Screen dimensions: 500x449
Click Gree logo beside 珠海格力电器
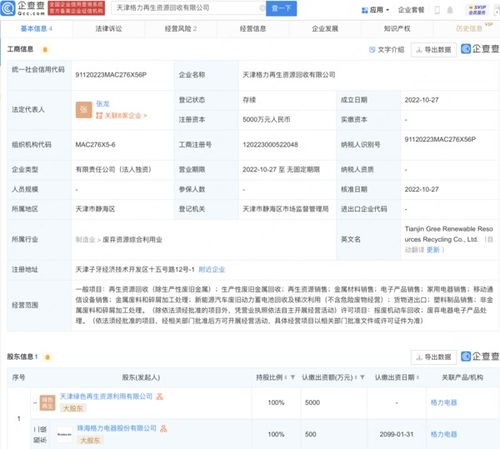coord(64,434)
